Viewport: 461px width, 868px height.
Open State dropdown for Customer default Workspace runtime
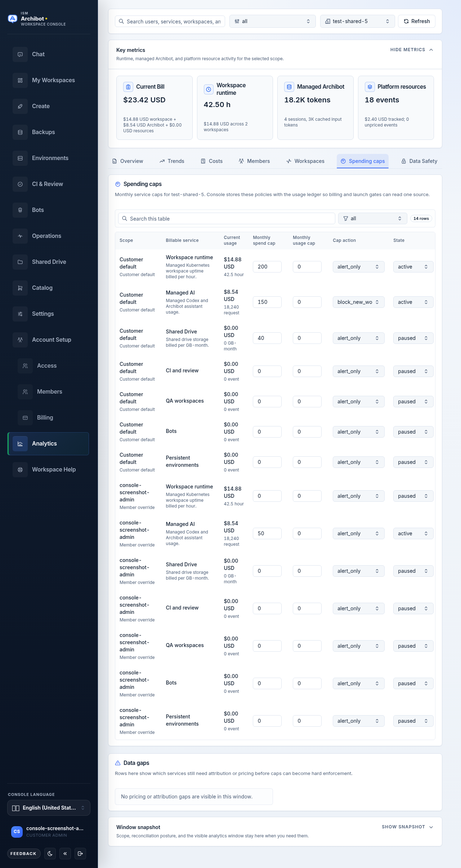coord(413,267)
